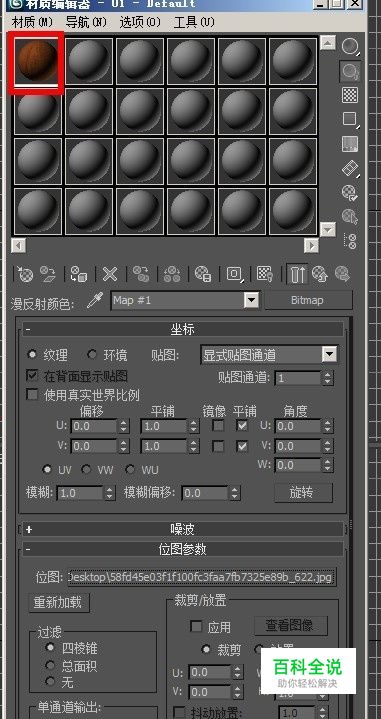The height and width of the screenshot is (719, 381).
Task: Select the 环境 radio button
Action: (93, 354)
